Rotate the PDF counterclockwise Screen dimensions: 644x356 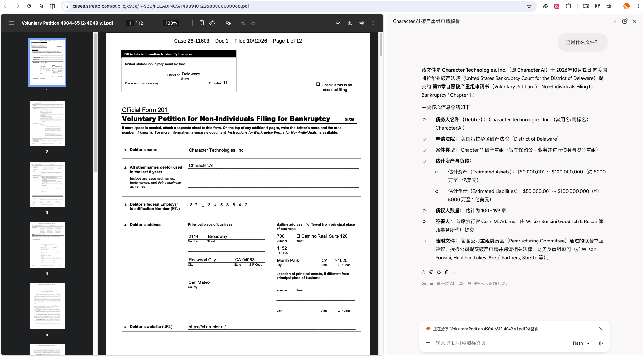coord(212,23)
